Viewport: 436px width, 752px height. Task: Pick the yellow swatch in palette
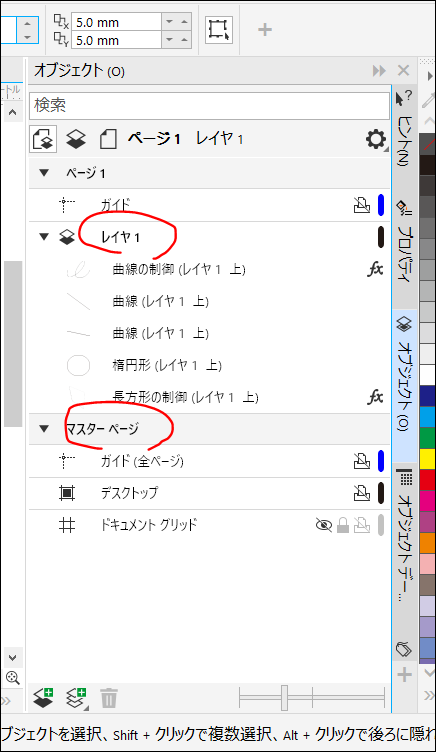pyautogui.click(x=427, y=459)
